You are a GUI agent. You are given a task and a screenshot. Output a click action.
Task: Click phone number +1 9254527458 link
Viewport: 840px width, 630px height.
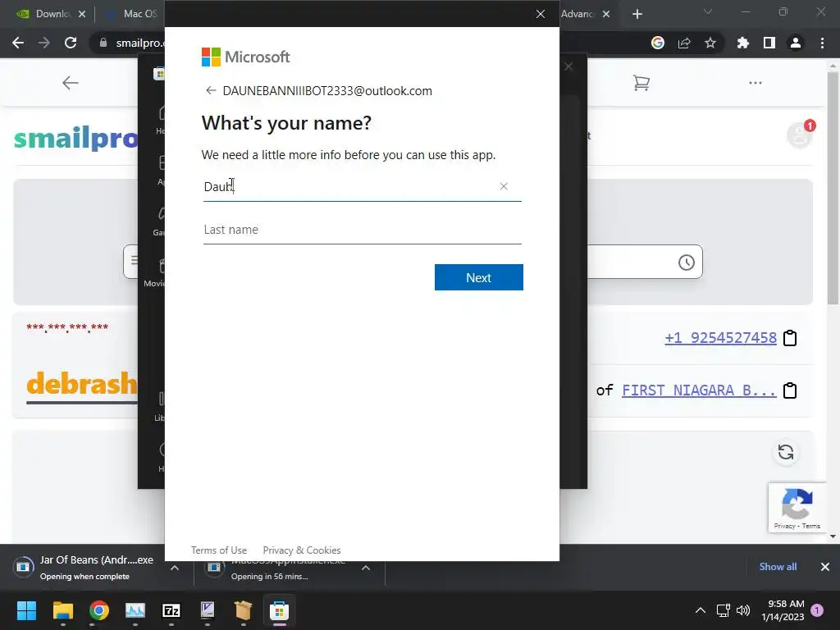tap(720, 338)
